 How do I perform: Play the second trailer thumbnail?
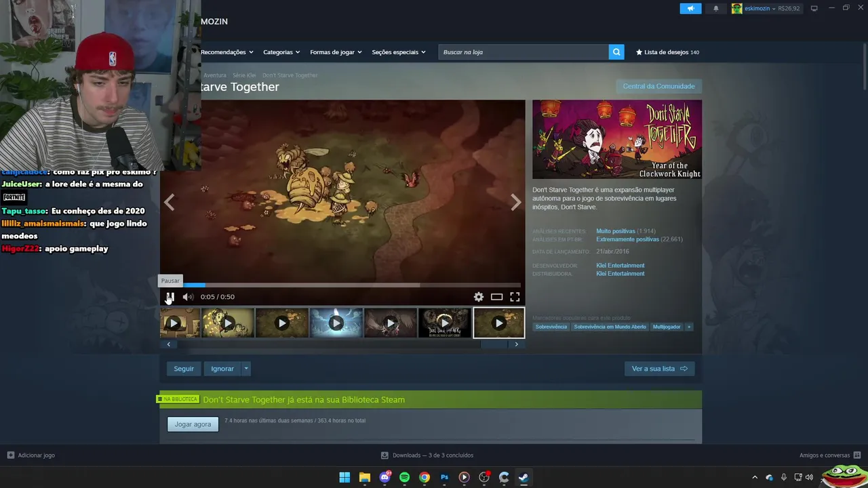tap(228, 323)
